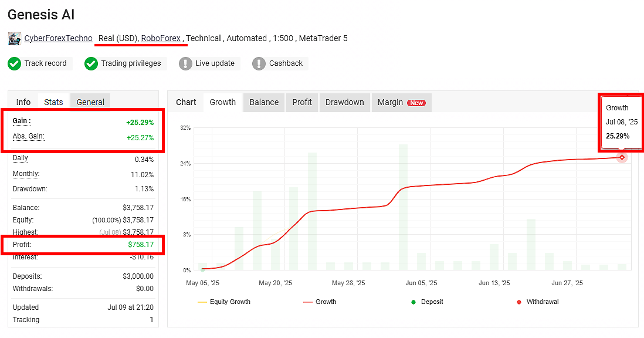Click the Gain label in stats
The image size is (644, 338).
[x=21, y=121]
